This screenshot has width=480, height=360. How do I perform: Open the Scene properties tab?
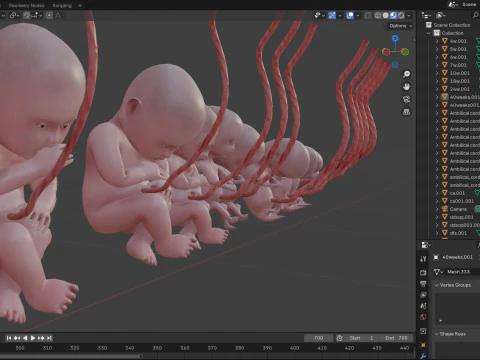pos(423,306)
